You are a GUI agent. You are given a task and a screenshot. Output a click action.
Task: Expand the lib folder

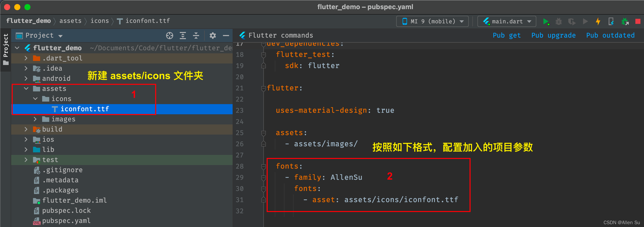click(26, 150)
